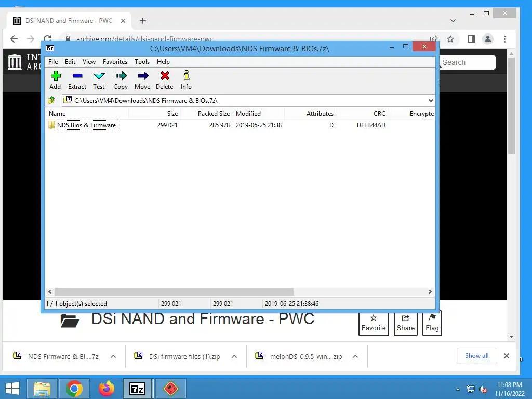Reload the archive.org page
Viewport: 532px width, 399px height.
tap(47, 38)
